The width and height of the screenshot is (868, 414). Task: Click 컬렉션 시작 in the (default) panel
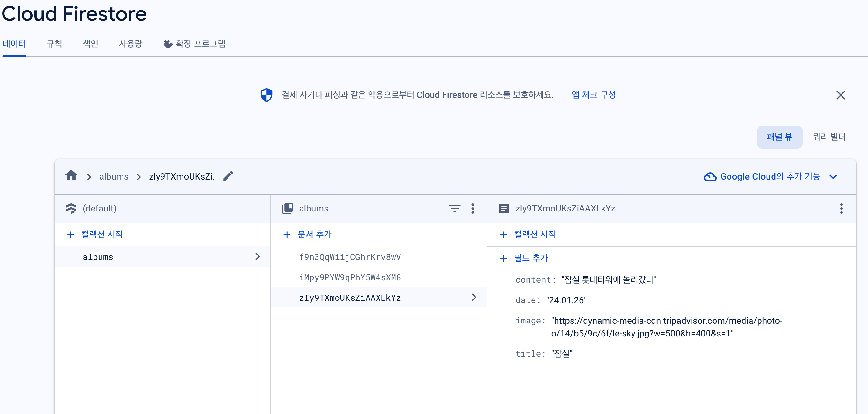click(x=102, y=234)
